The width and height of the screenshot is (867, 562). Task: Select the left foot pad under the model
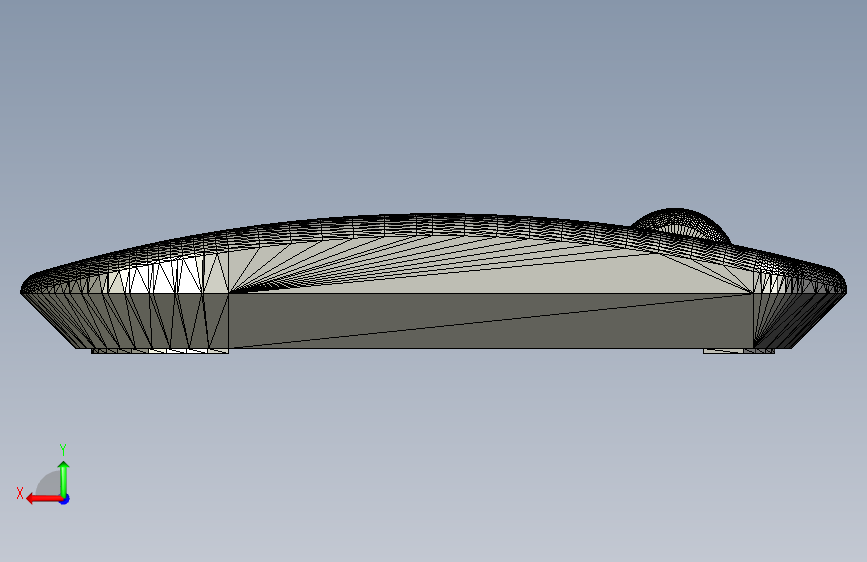(x=160, y=351)
